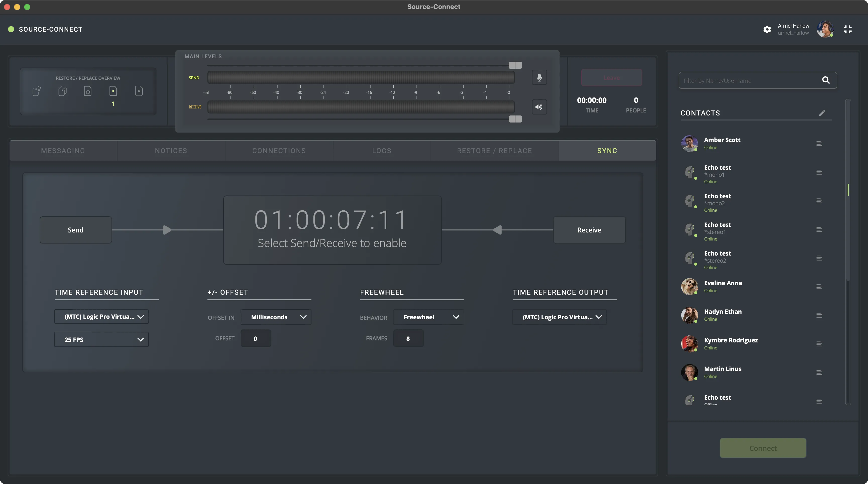
Task: Click the green Connect button
Action: click(x=763, y=448)
